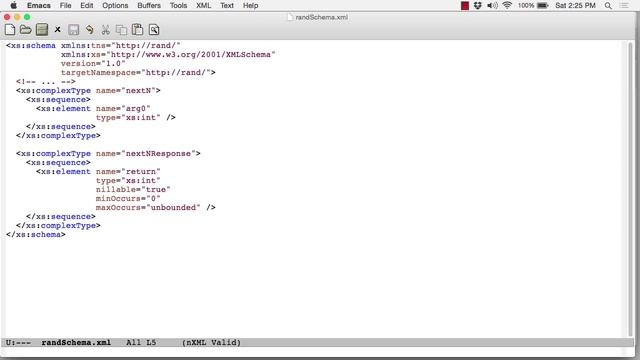Open Notification Center icon
The width and height of the screenshot is (640, 360).
624,5
